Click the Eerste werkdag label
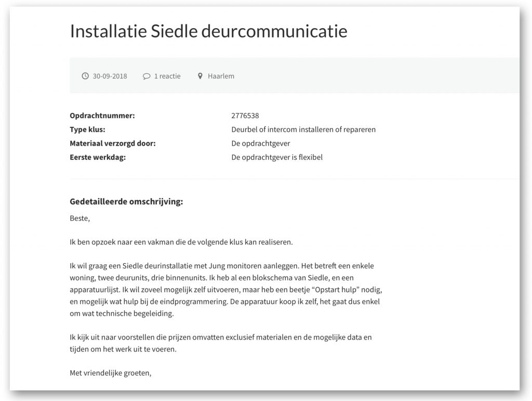 coord(98,157)
